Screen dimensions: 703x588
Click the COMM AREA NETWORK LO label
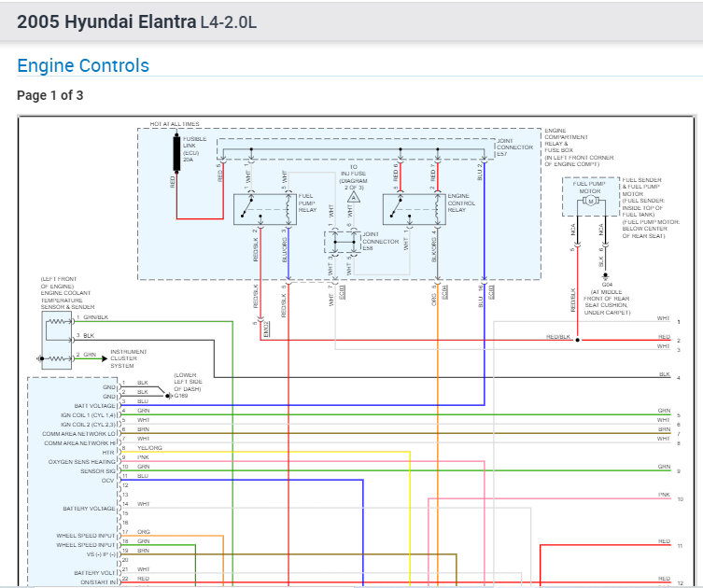point(77,431)
